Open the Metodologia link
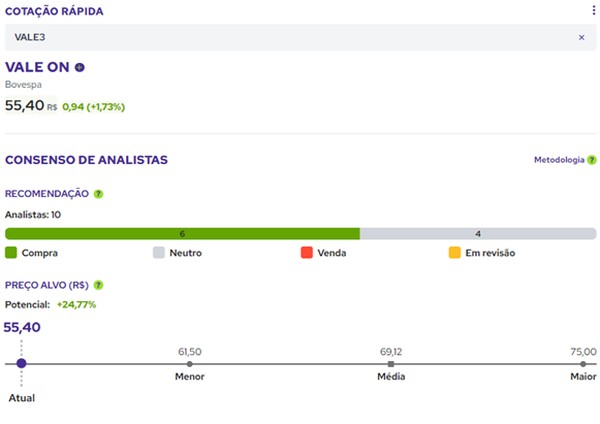 [x=559, y=160]
